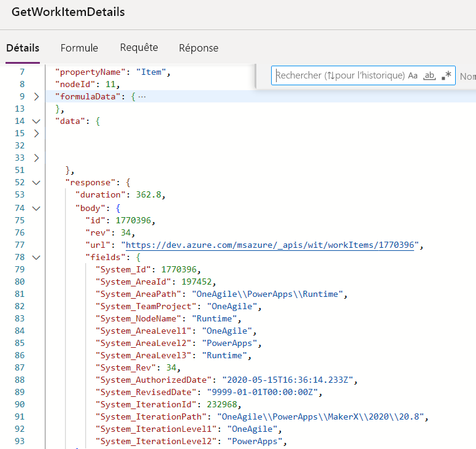Open the Requête tab
The image size is (476, 449).
coord(139,48)
